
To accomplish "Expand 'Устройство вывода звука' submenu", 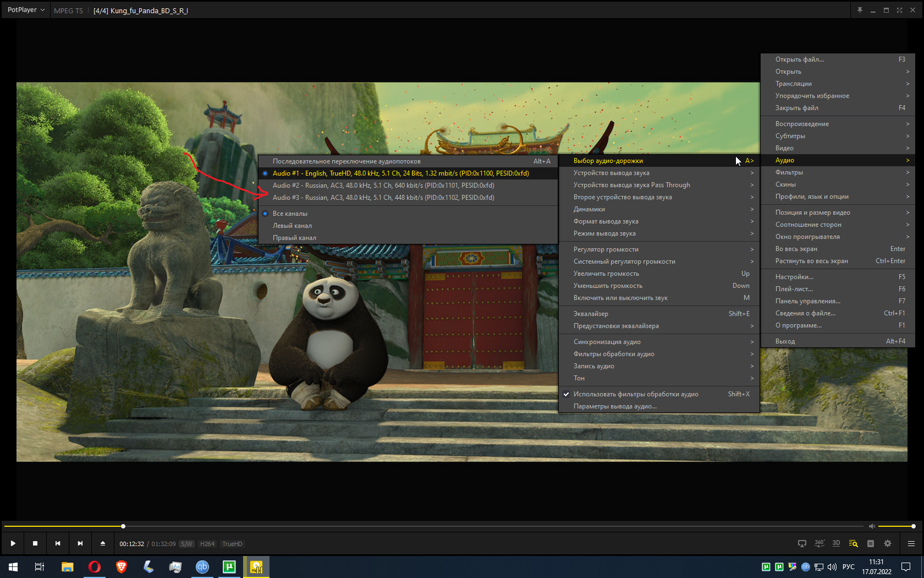I will (659, 173).
